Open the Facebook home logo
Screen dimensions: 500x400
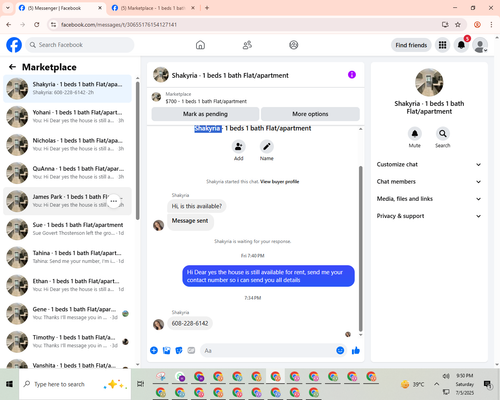[14, 45]
